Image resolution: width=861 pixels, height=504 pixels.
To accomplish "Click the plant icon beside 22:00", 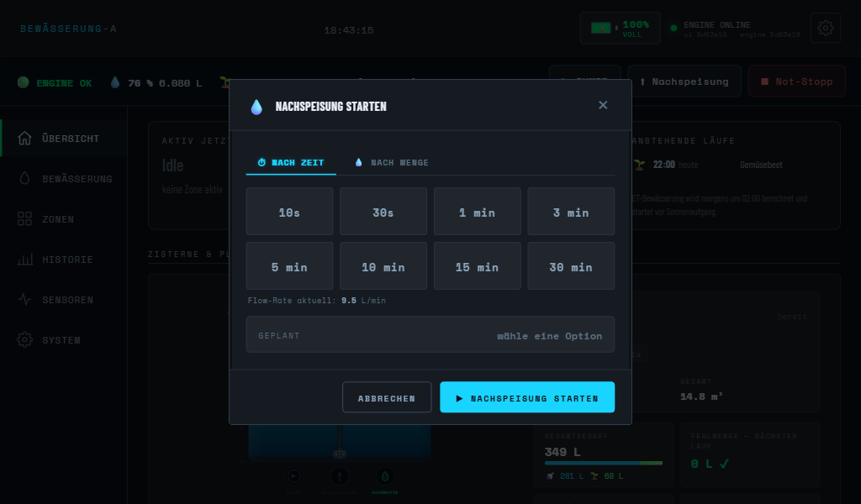I will coord(639,165).
